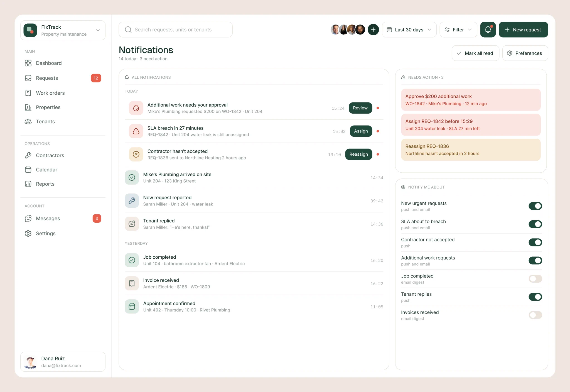Click the wrench icon on New request reported
The image size is (570, 392).
[x=132, y=200]
